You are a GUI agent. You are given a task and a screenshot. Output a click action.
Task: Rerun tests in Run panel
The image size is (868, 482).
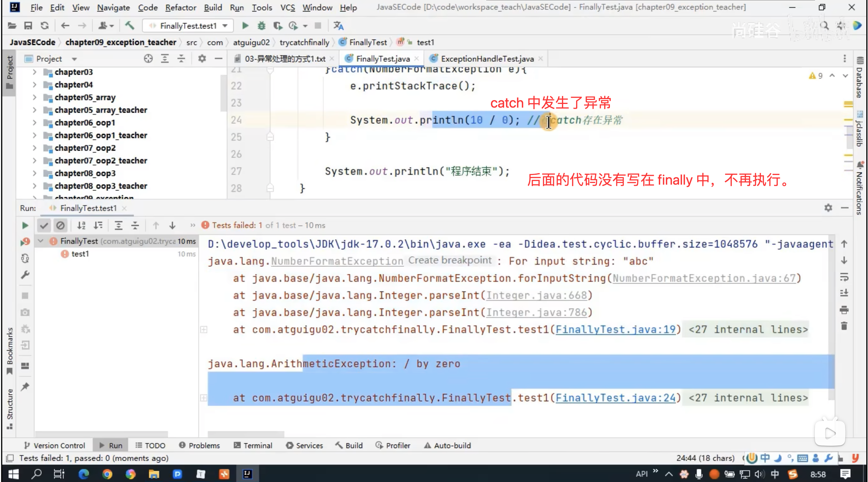pos(25,225)
